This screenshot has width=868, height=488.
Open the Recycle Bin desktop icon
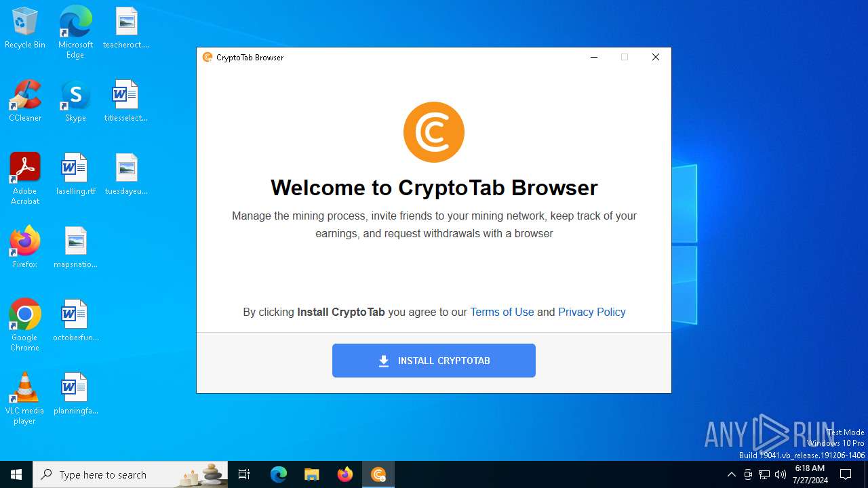pos(25,28)
